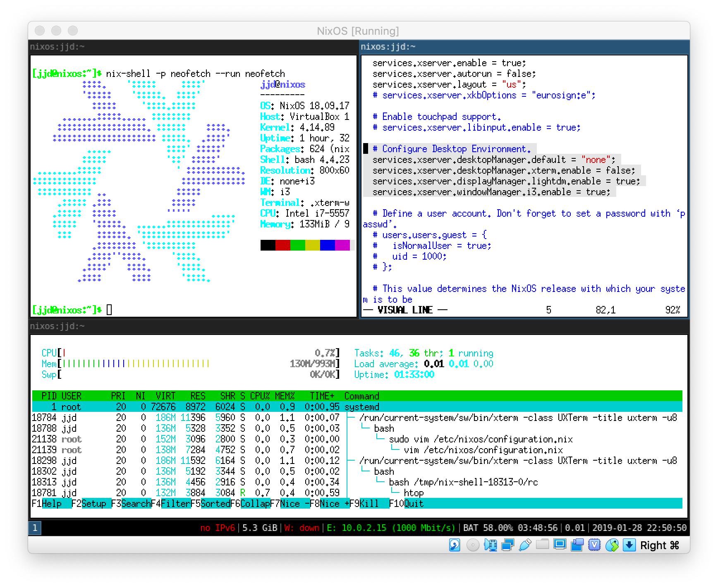
Task: Open the network adapters indicator icon
Action: tap(507, 545)
